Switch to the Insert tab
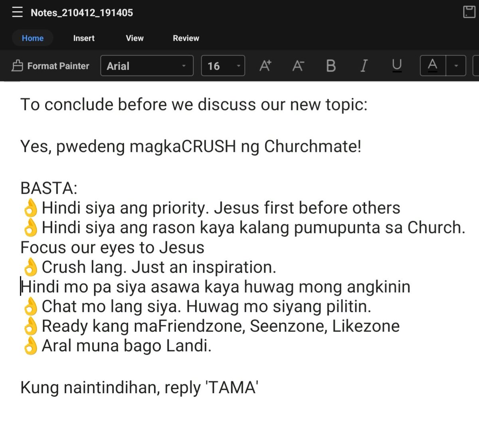This screenshot has width=479, height=448. click(x=84, y=38)
